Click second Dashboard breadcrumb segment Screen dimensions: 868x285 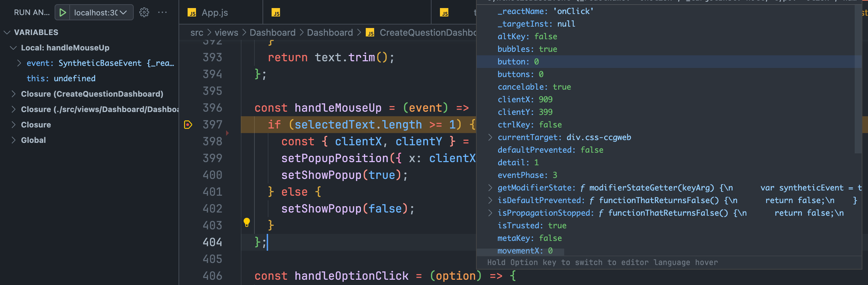click(330, 33)
